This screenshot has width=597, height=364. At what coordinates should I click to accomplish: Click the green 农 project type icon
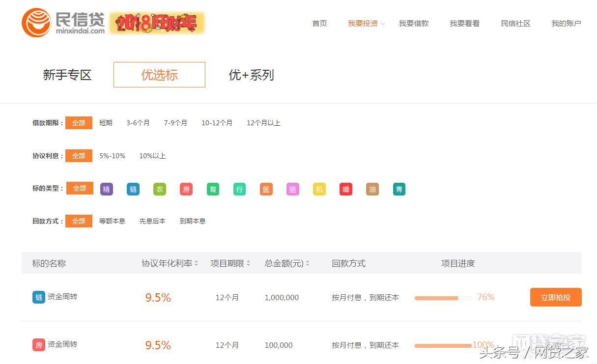(159, 189)
